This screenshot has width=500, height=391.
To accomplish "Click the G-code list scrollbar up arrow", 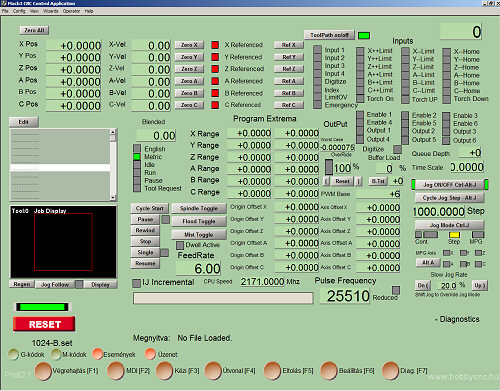I will [113, 132].
